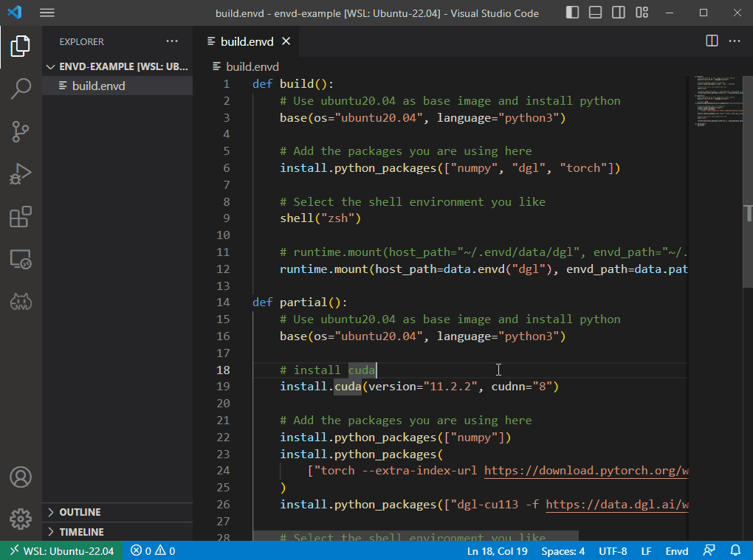The height and width of the screenshot is (560, 753).
Task: Click 'install.cuda' on line 19
Action: [320, 387]
